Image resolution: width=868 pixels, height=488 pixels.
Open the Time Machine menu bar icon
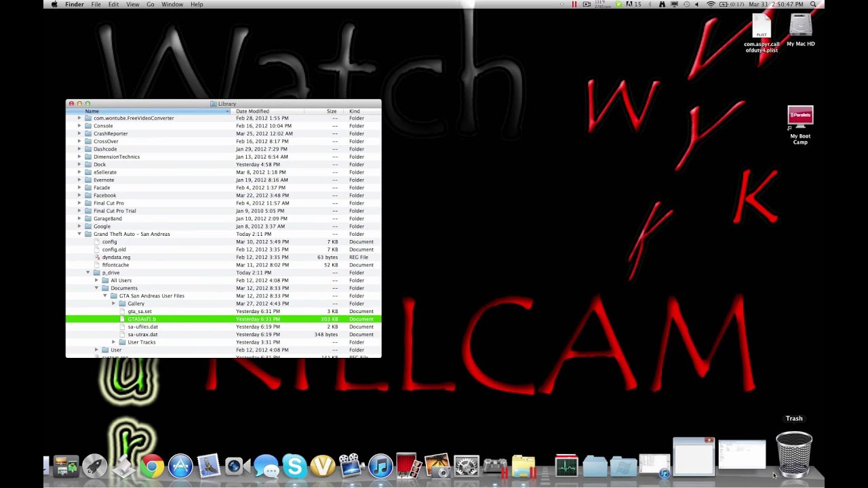[x=686, y=4]
